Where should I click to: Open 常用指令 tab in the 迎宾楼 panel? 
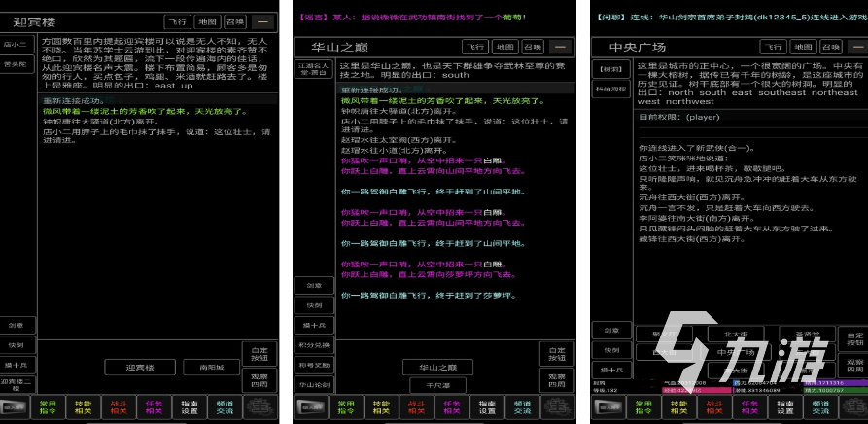coord(49,406)
